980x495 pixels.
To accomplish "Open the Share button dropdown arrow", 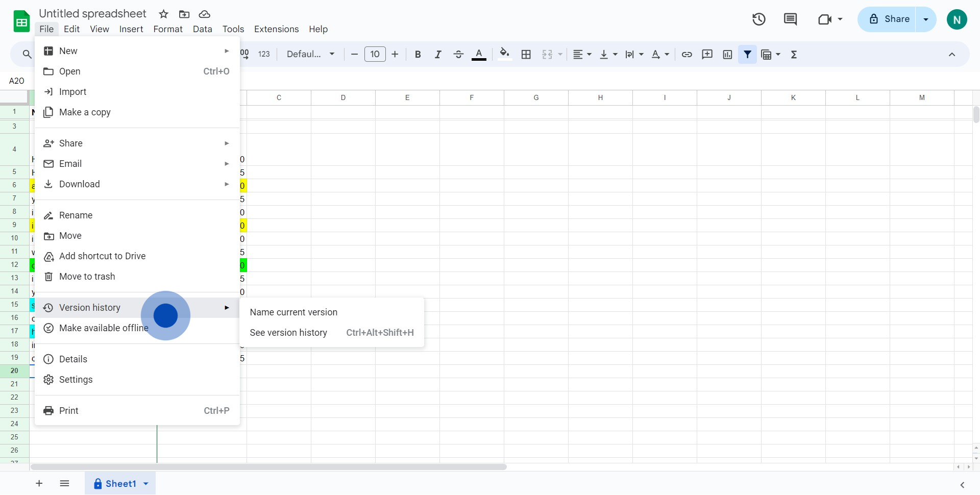I will (925, 19).
